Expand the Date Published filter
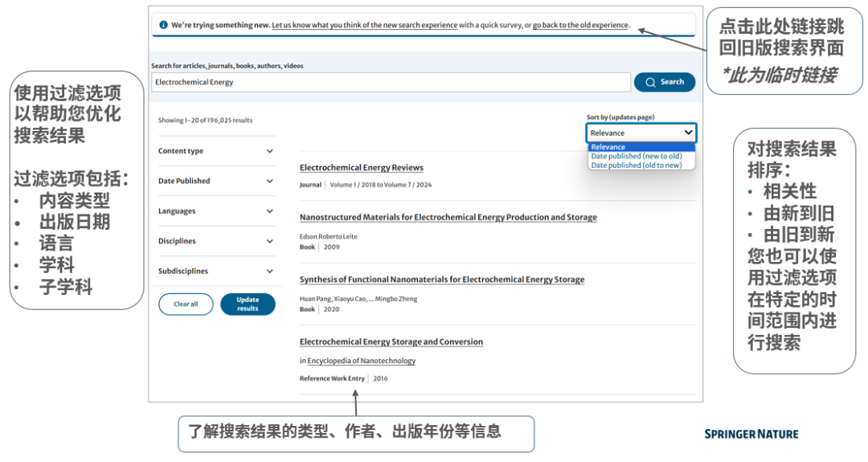The height and width of the screenshot is (462, 868). coord(216,181)
